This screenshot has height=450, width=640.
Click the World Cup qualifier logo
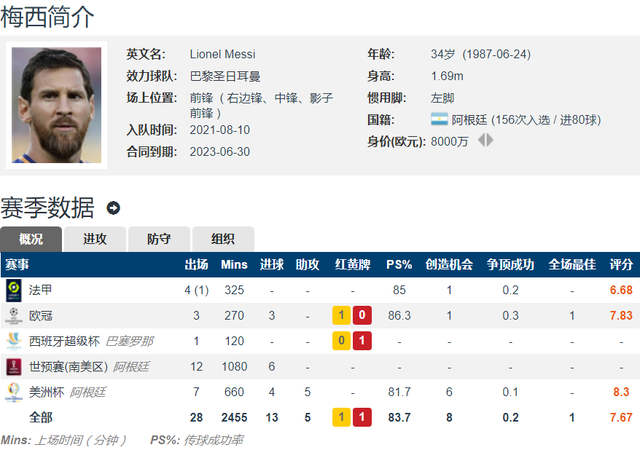(13, 367)
